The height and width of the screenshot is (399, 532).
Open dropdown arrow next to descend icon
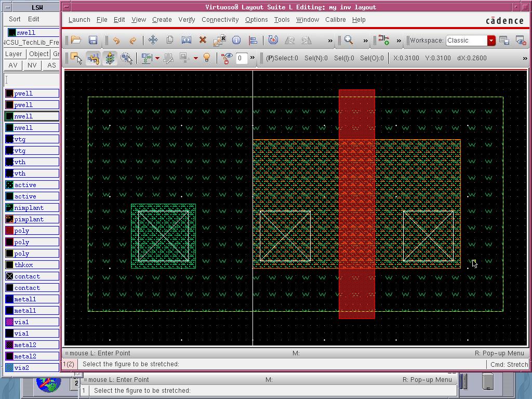tap(157, 58)
